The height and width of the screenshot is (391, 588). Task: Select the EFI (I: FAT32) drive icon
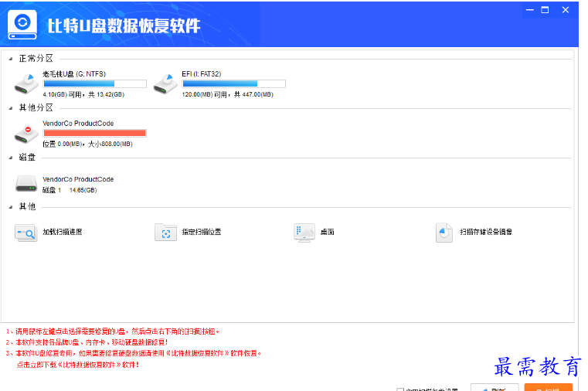[165, 84]
